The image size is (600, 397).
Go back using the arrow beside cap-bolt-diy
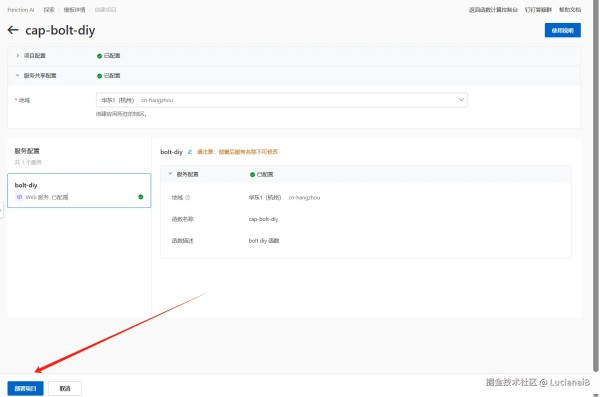(13, 30)
